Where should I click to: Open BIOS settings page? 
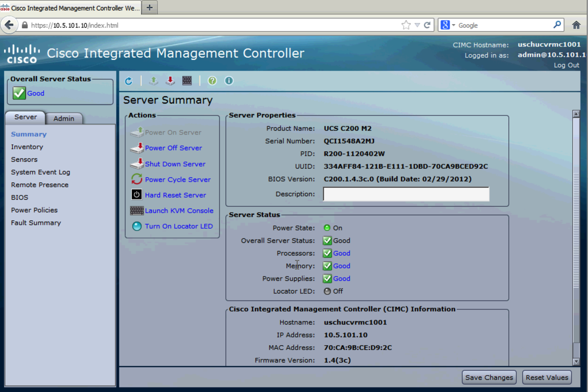tap(19, 197)
